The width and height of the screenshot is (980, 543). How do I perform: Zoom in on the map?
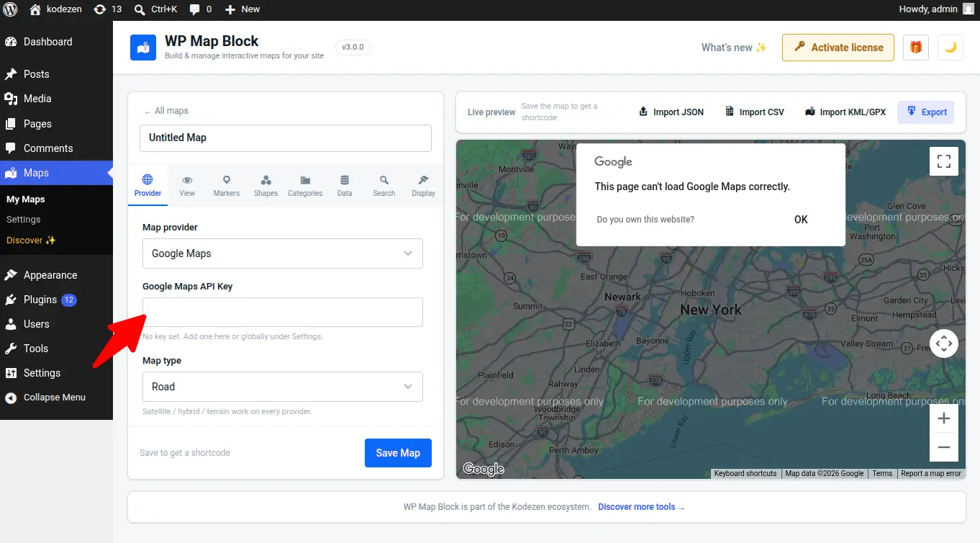pos(944,418)
